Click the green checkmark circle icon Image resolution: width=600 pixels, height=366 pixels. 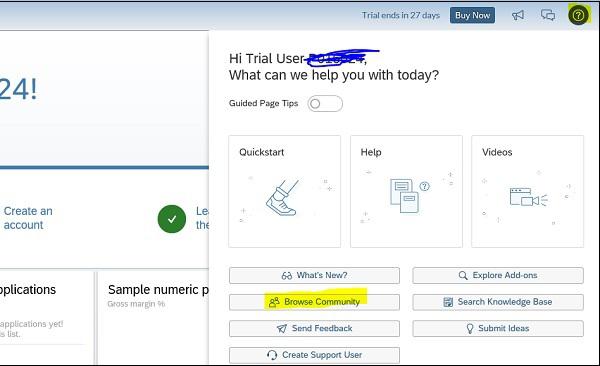pos(172,219)
